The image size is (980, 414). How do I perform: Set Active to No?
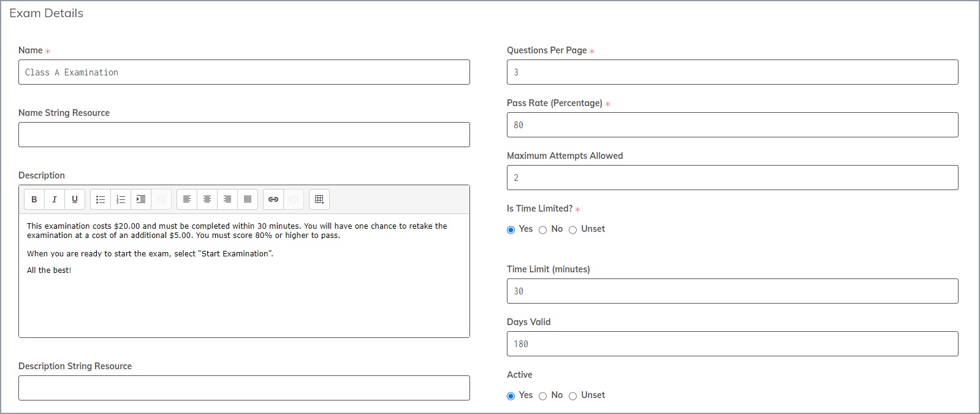[x=542, y=396]
